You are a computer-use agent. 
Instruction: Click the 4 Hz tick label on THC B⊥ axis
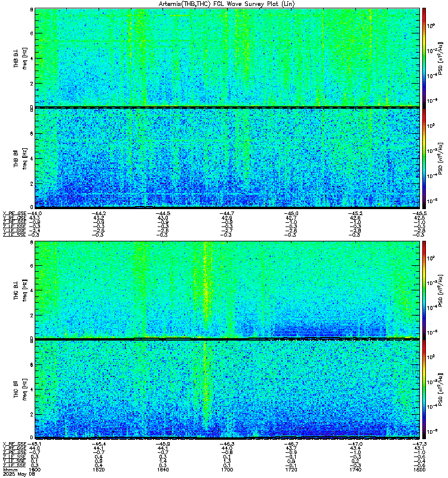click(x=32, y=290)
